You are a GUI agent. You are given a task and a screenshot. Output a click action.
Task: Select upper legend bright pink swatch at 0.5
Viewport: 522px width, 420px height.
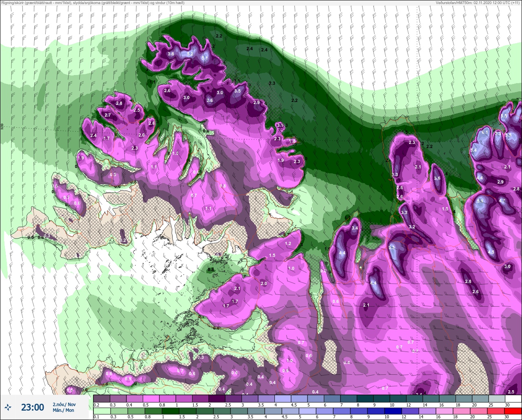coord(151,398)
